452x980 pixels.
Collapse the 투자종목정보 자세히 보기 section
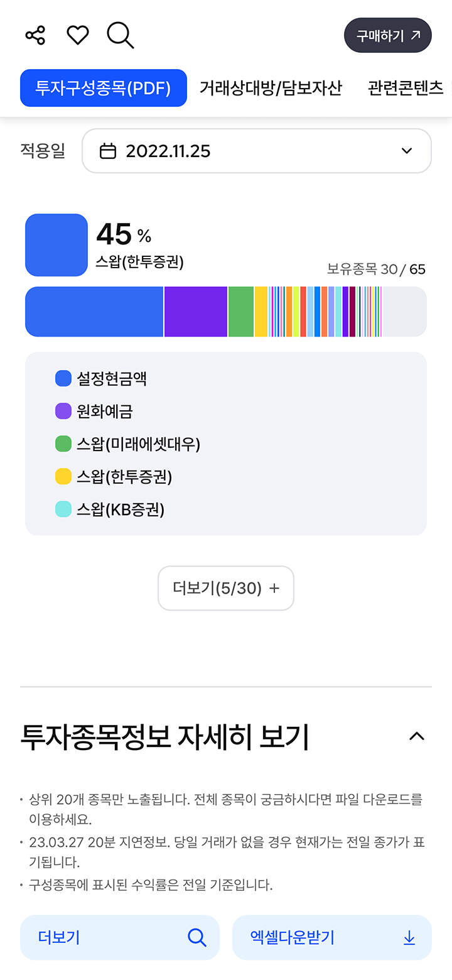pos(417,736)
